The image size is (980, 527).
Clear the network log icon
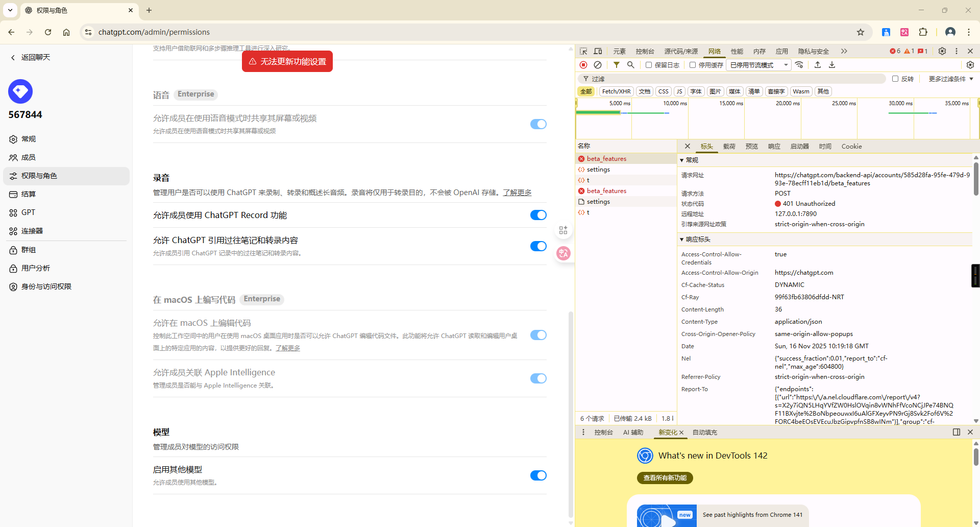pyautogui.click(x=598, y=65)
